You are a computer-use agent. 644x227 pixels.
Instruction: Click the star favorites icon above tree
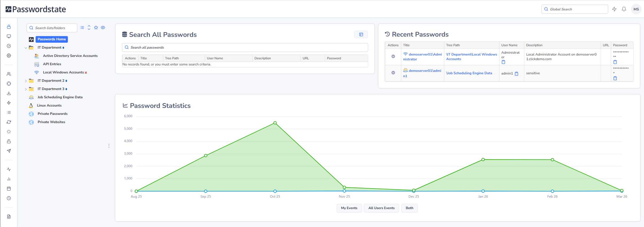click(96, 28)
